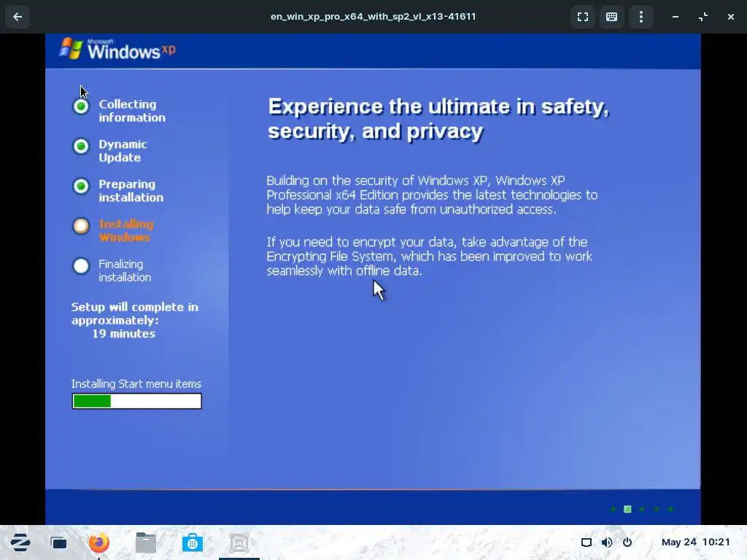This screenshot has height=560, width=747.
Task: Click the Installing Start menu items progress bar
Action: [x=136, y=401]
